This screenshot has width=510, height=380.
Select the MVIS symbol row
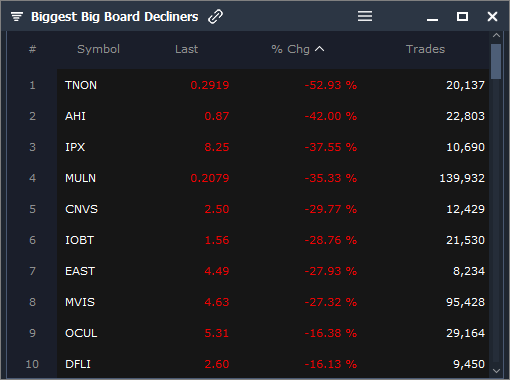(x=273, y=302)
